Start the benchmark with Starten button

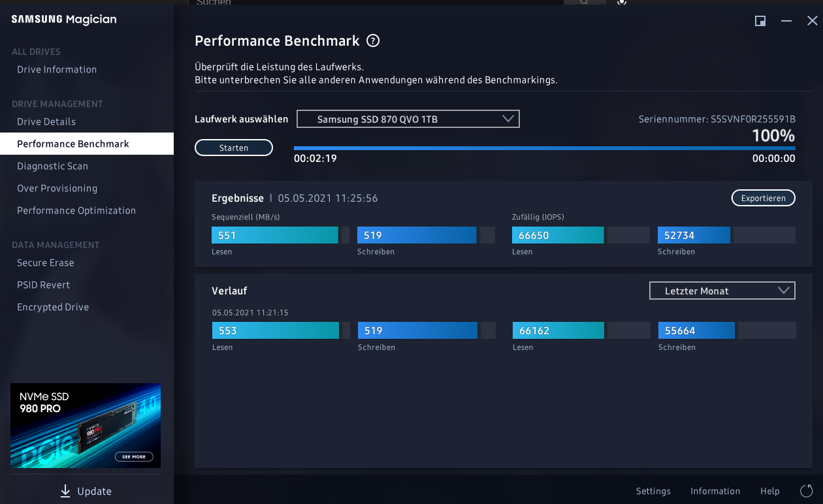[x=234, y=148]
